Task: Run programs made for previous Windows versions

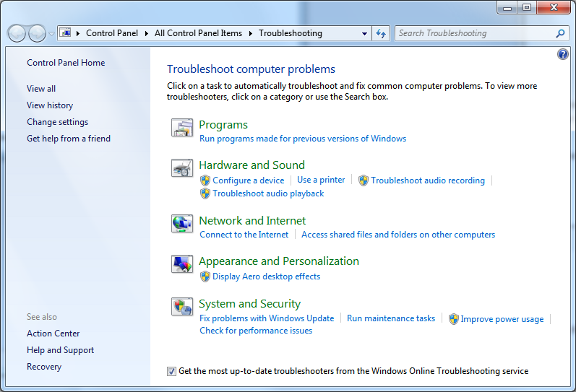Action: point(303,139)
